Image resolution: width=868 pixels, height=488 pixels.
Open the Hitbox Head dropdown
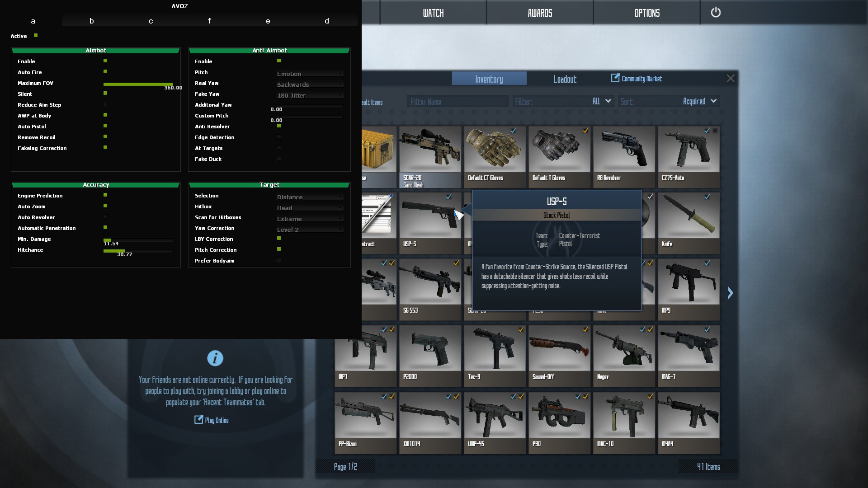310,208
